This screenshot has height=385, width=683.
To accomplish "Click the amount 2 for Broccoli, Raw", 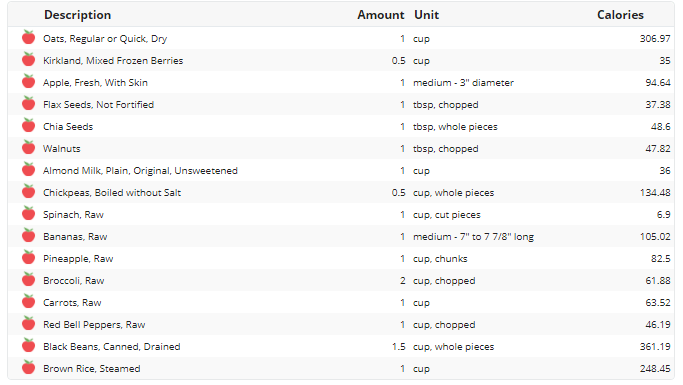I will pos(402,280).
